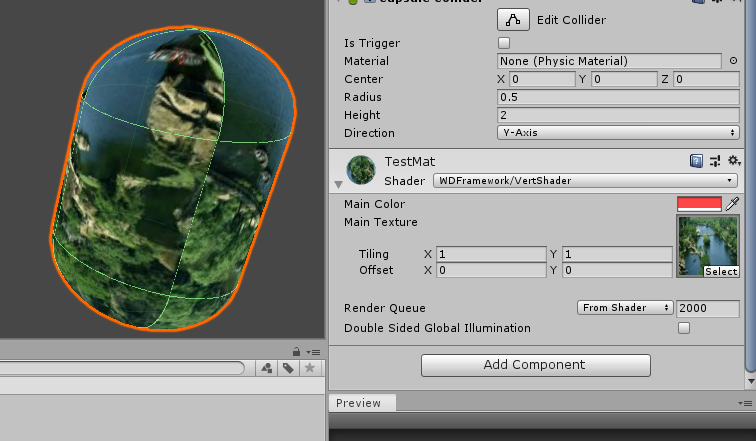This screenshot has height=441, width=756.
Task: Click the "Height" property label
Action: tap(362, 115)
